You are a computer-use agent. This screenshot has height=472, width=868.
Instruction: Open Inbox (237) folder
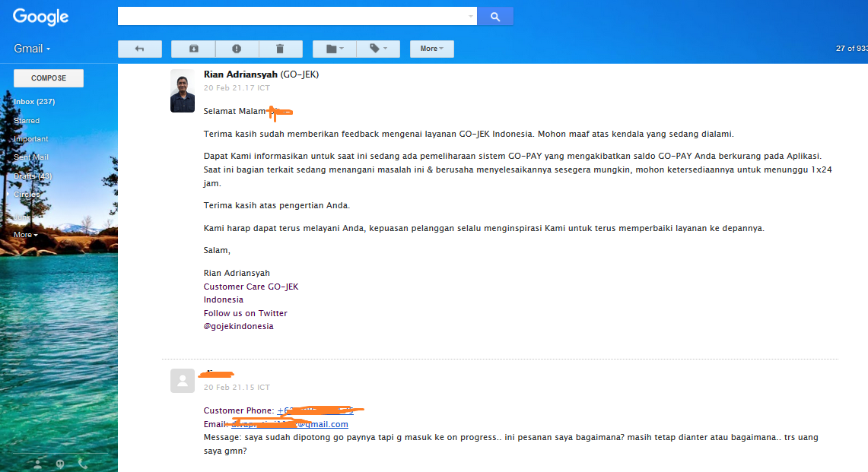[34, 102]
